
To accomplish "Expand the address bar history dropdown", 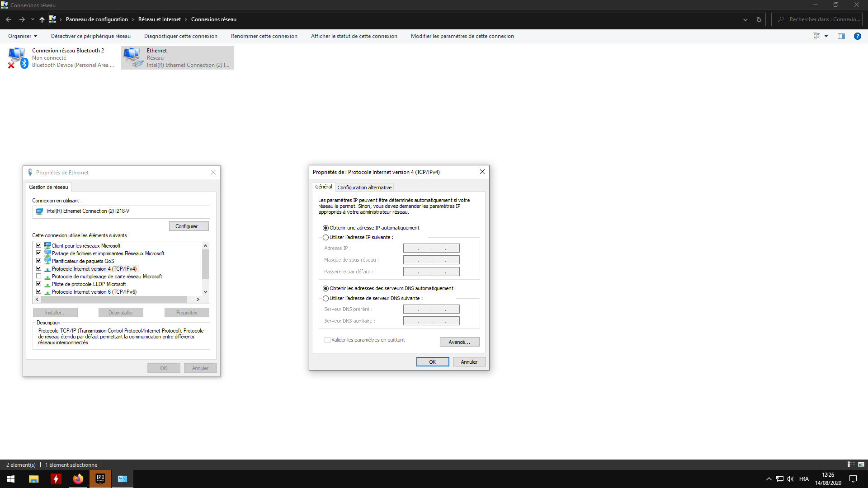I will (745, 19).
